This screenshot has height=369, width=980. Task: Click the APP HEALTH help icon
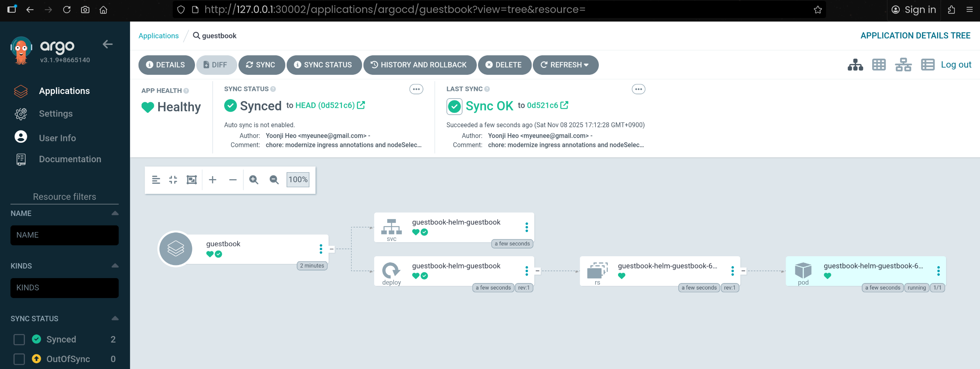click(186, 91)
